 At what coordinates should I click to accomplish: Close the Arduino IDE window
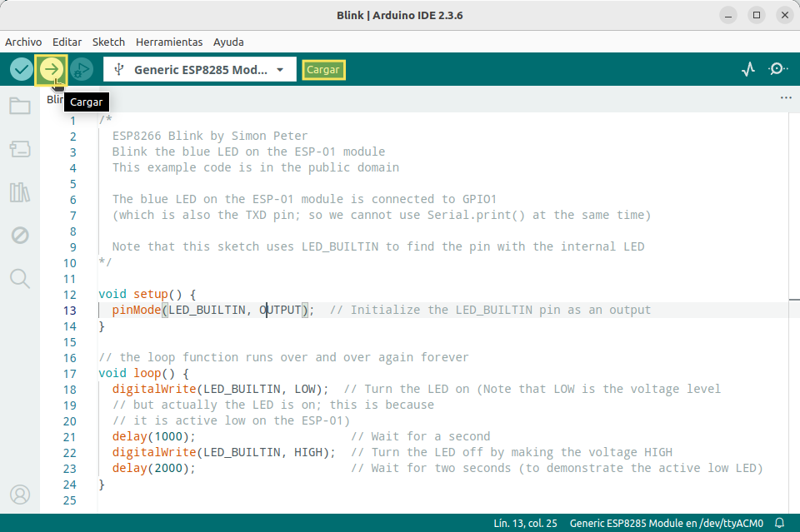[x=785, y=15]
